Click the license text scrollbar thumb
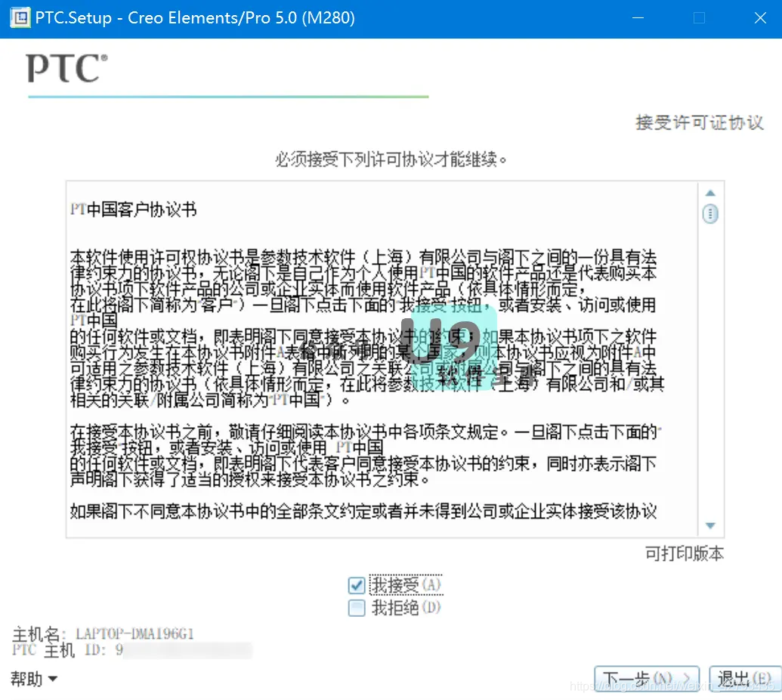This screenshot has height=700, width=782. coord(710,214)
